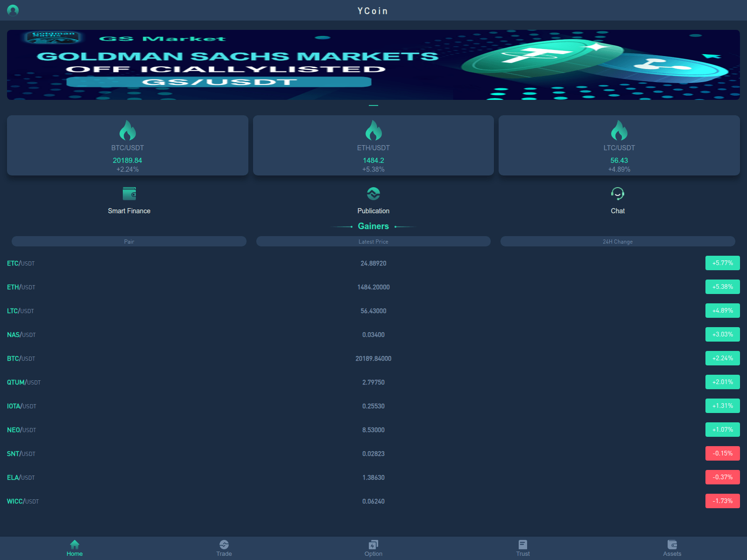The image size is (747, 560).
Task: Open the Chat headset icon
Action: pos(618,193)
